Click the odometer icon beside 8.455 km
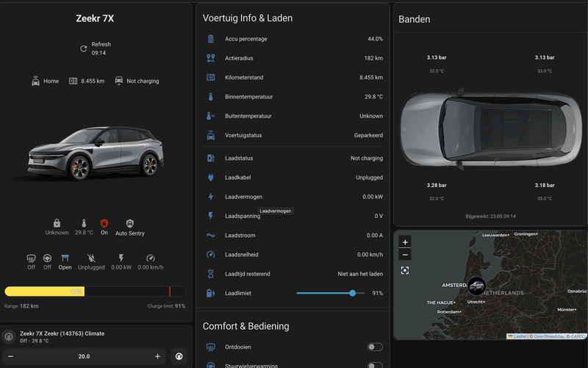Image resolution: width=588 pixels, height=368 pixels. 73,81
